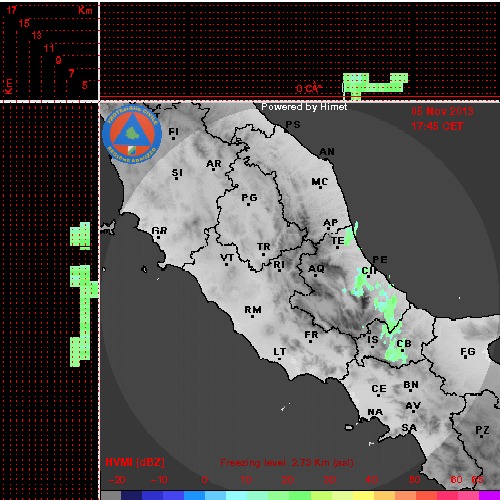This screenshot has width=500, height=500.
Task: Click the PE city label
Action: [x=380, y=260]
